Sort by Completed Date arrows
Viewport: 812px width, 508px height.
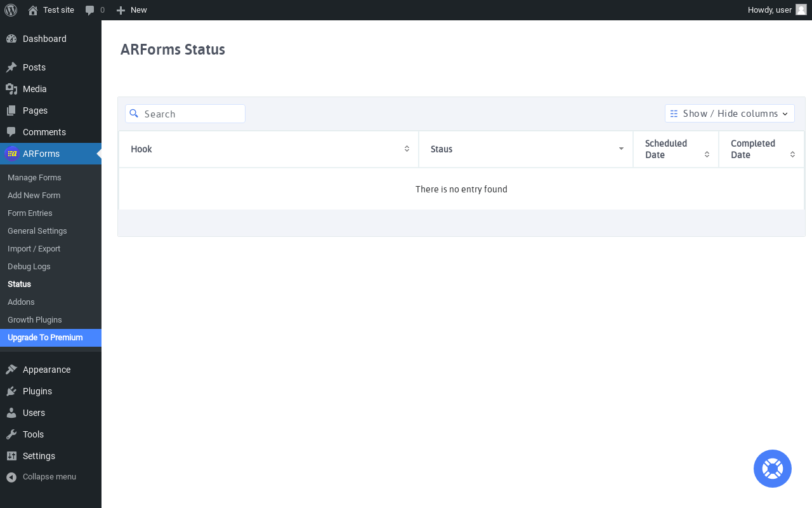click(x=792, y=154)
